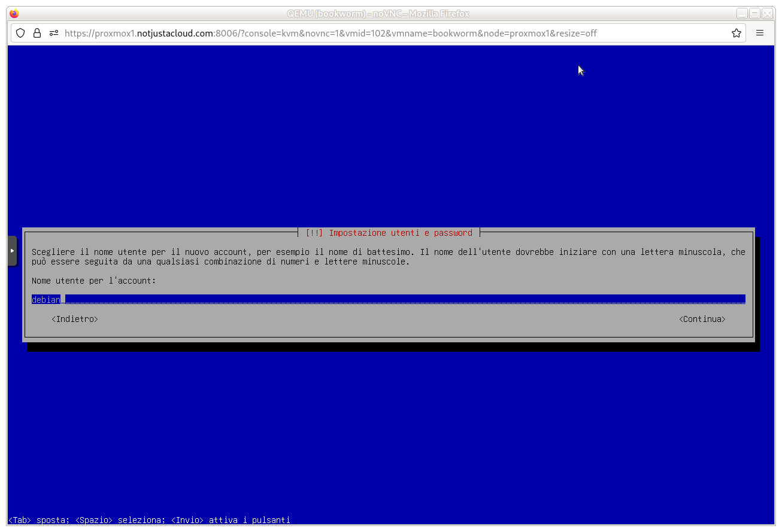Viewport: 782px width, 532px height.
Task: Click the Firefox shield tracking protection icon
Action: (20, 34)
